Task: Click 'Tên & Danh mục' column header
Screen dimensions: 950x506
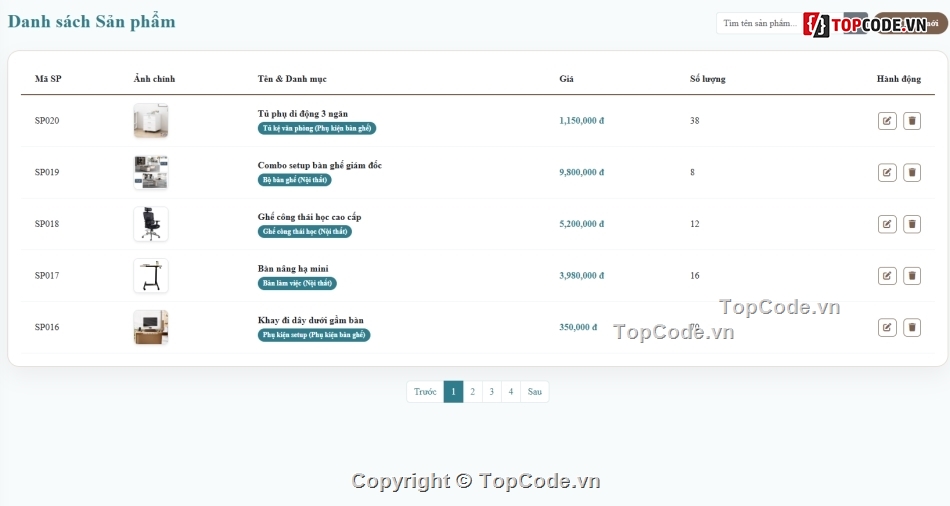Action: click(292, 79)
